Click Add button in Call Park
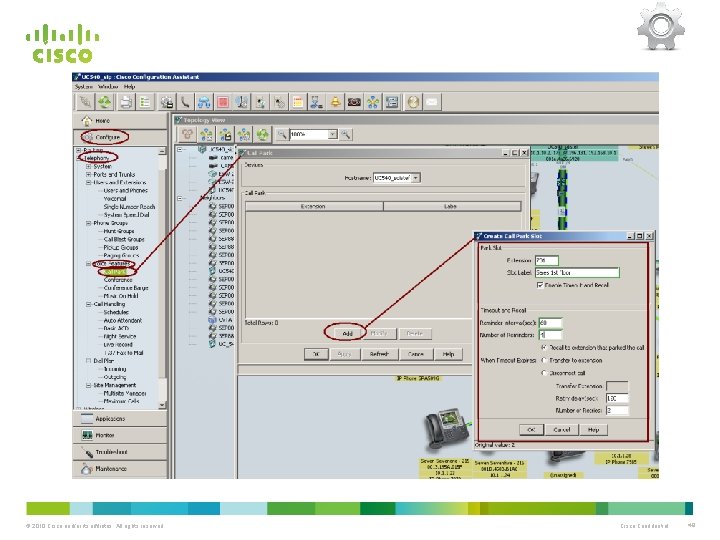Viewport: 720px width, 540px height. point(347,334)
